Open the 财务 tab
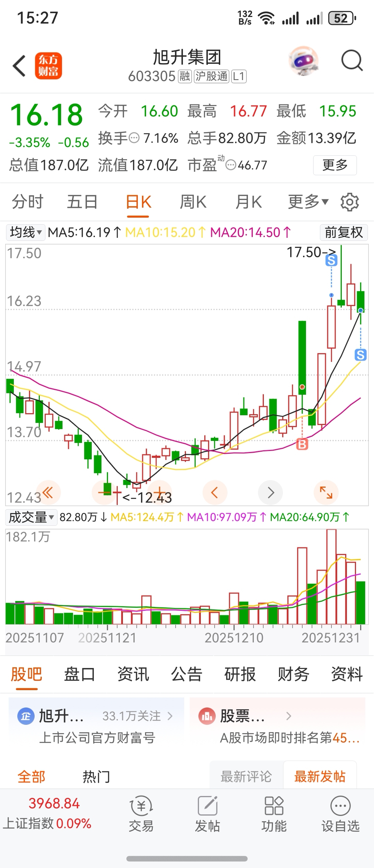The height and width of the screenshot is (868, 374). pyautogui.click(x=293, y=674)
